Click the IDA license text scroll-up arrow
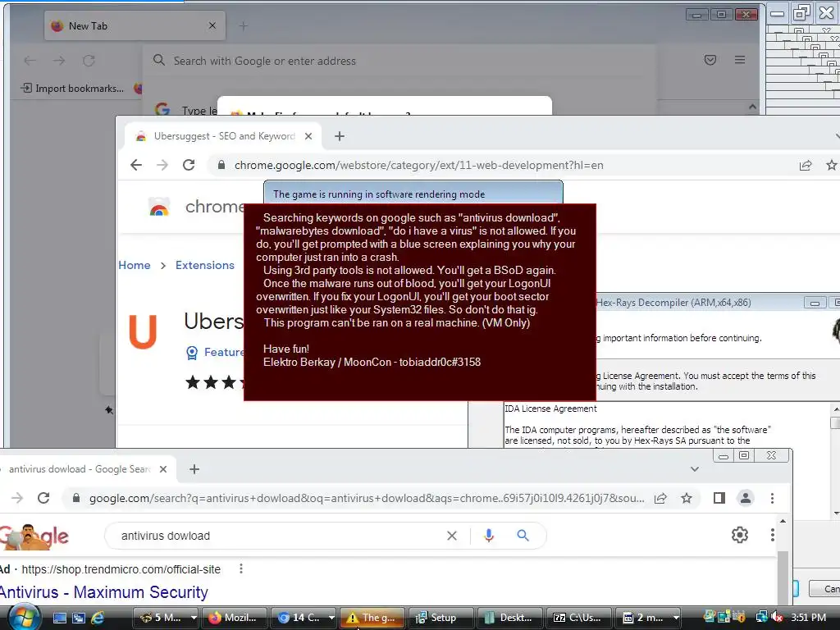840x630 pixels. pos(835,409)
